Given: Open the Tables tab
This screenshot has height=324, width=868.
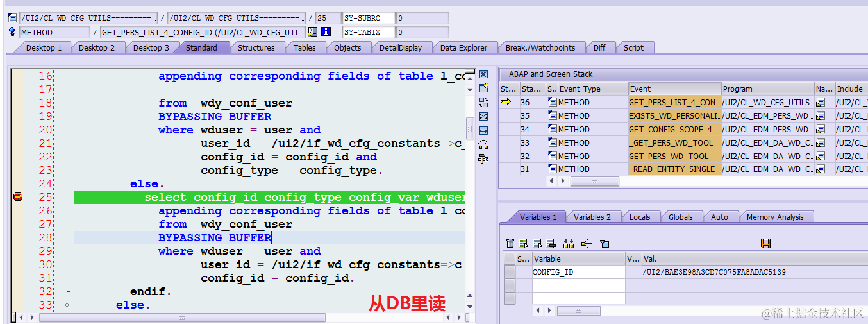Looking at the screenshot, I should click(x=305, y=47).
